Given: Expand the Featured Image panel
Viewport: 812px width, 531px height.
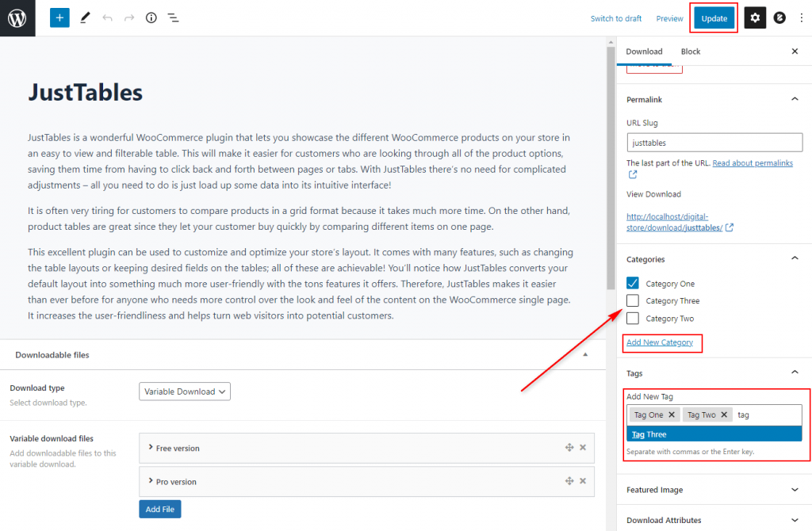Looking at the screenshot, I should pos(795,490).
